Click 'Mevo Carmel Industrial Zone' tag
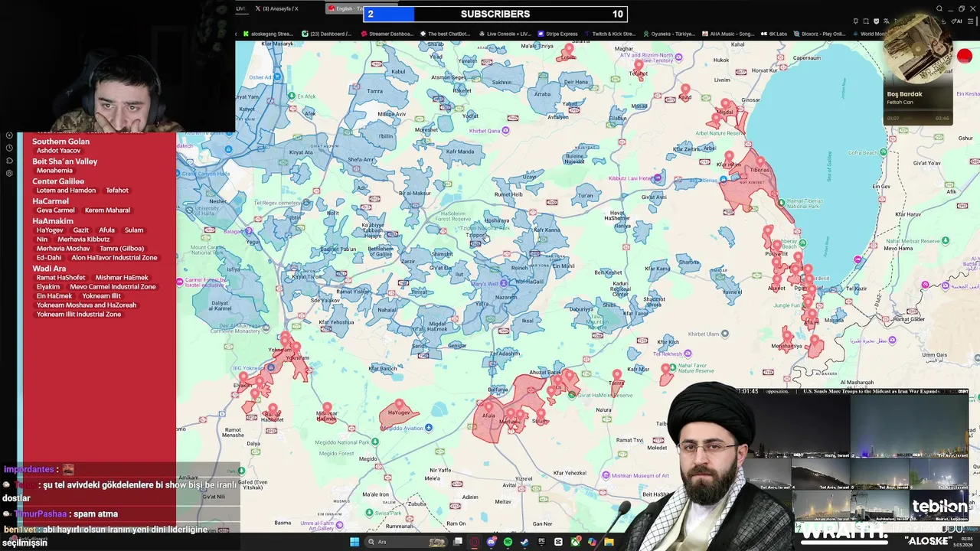The image size is (980, 551). pos(113,287)
